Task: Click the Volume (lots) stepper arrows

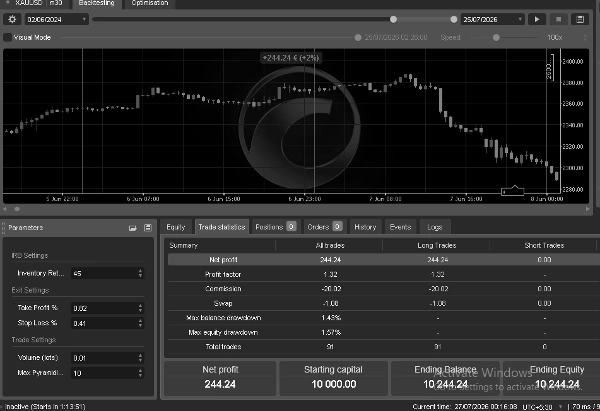Action: (140, 358)
